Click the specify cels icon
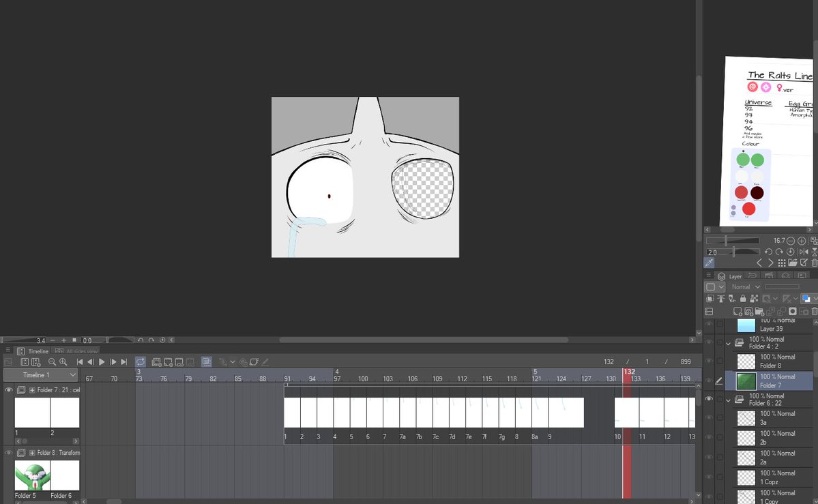Screen dimensions: 818x504 tap(179, 361)
